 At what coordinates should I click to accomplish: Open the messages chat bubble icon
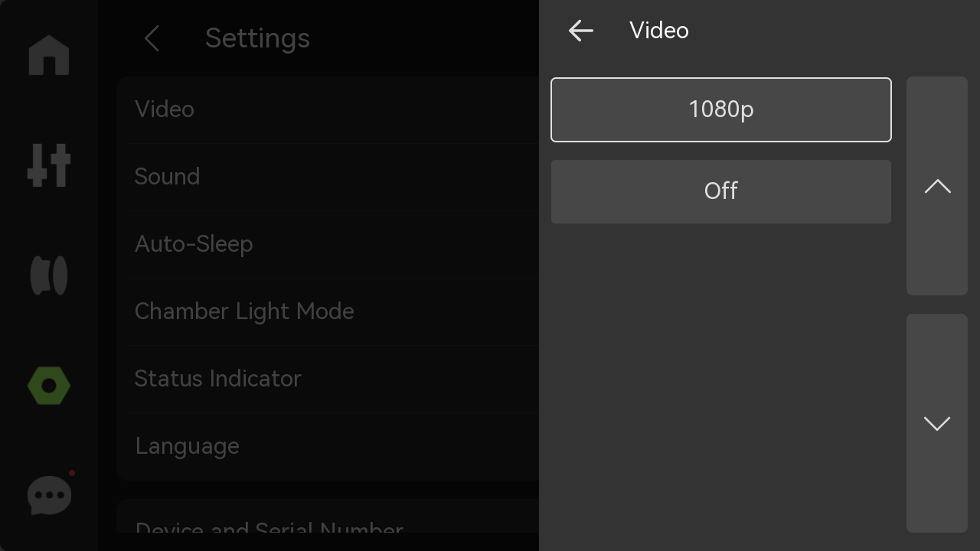tap(50, 495)
